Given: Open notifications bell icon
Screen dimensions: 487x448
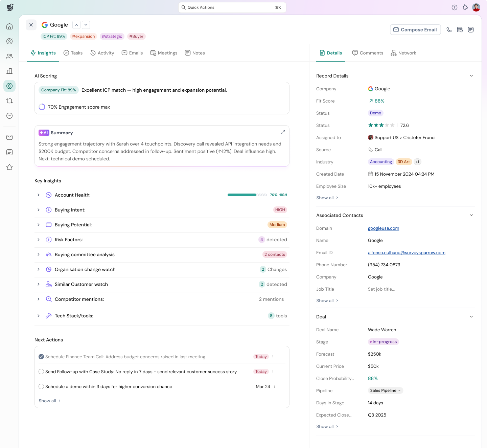Looking at the screenshot, I should 465,7.
